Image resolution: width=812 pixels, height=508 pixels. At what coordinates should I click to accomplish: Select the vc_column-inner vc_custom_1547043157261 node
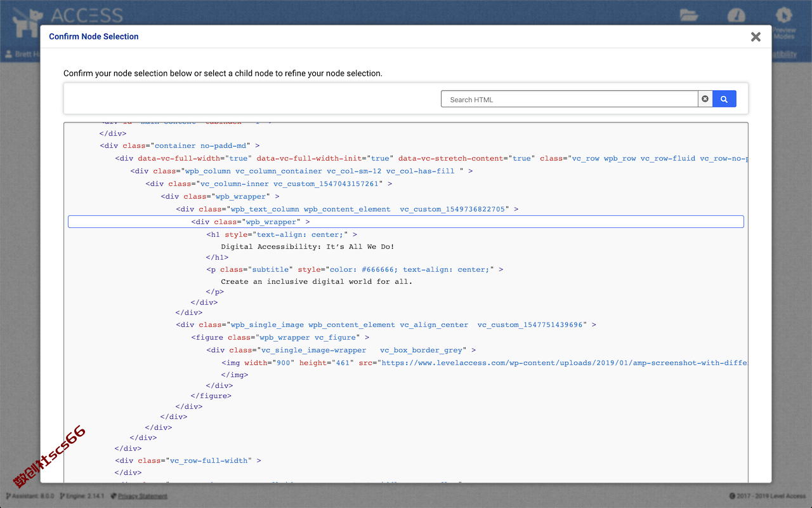(x=268, y=184)
